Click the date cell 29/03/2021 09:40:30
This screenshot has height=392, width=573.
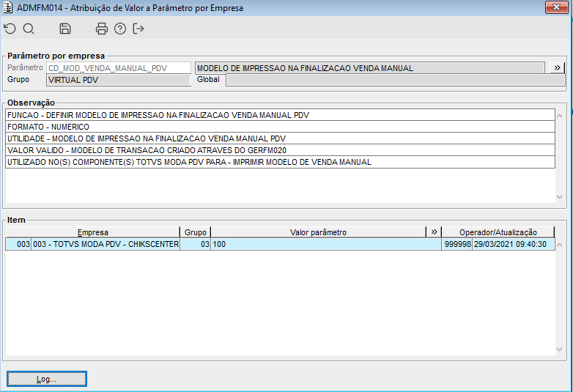pyautogui.click(x=514, y=244)
